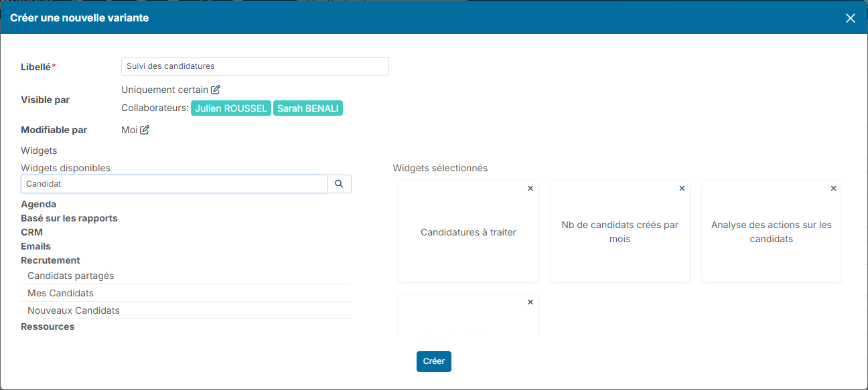868x390 pixels.
Task: Collapse the Recrutement widget category
Action: pyautogui.click(x=50, y=260)
